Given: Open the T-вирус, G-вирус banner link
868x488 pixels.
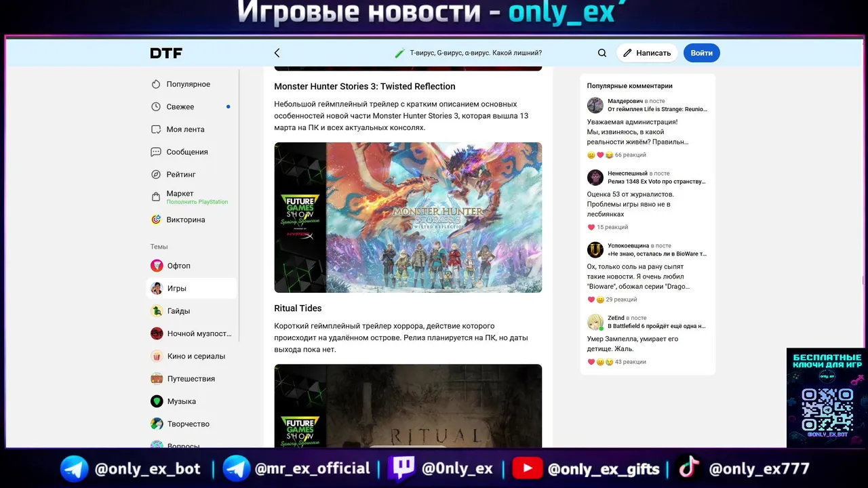Looking at the screenshot, I should [469, 53].
